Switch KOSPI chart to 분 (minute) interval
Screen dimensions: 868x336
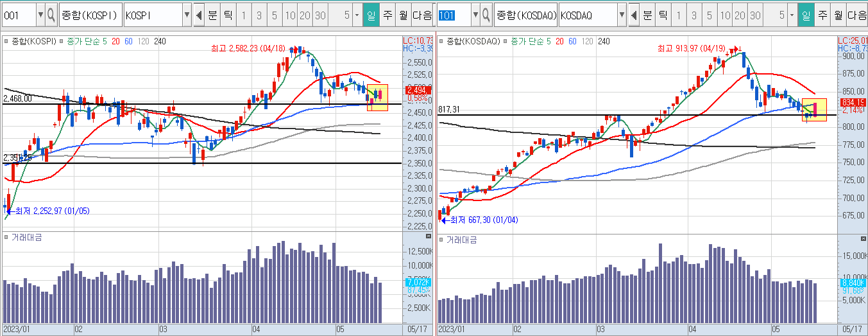[212, 14]
